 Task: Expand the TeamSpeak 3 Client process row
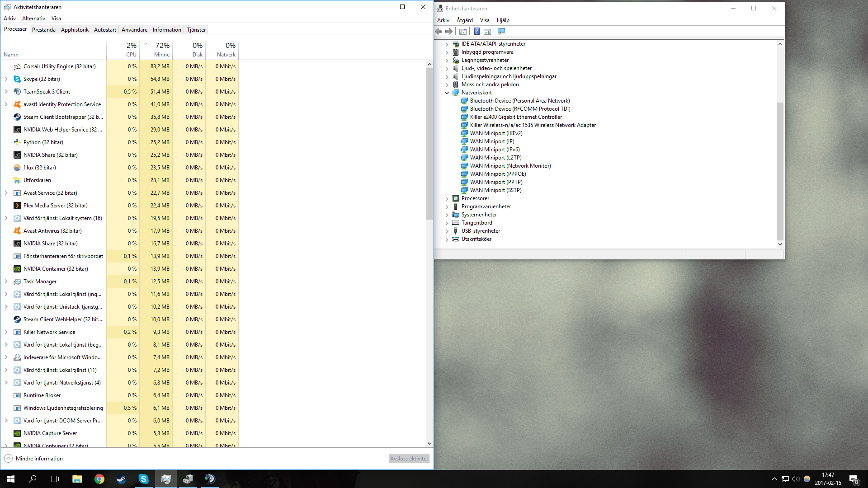tap(6, 92)
